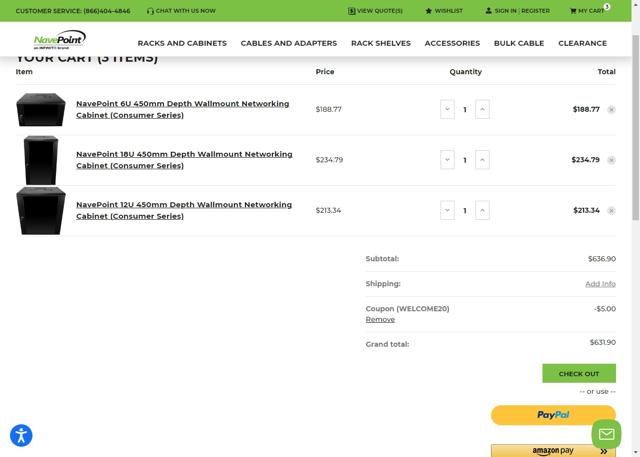640x457 pixels.
Task: Open the NavePoint 18U cabinet product link
Action: coord(184,160)
